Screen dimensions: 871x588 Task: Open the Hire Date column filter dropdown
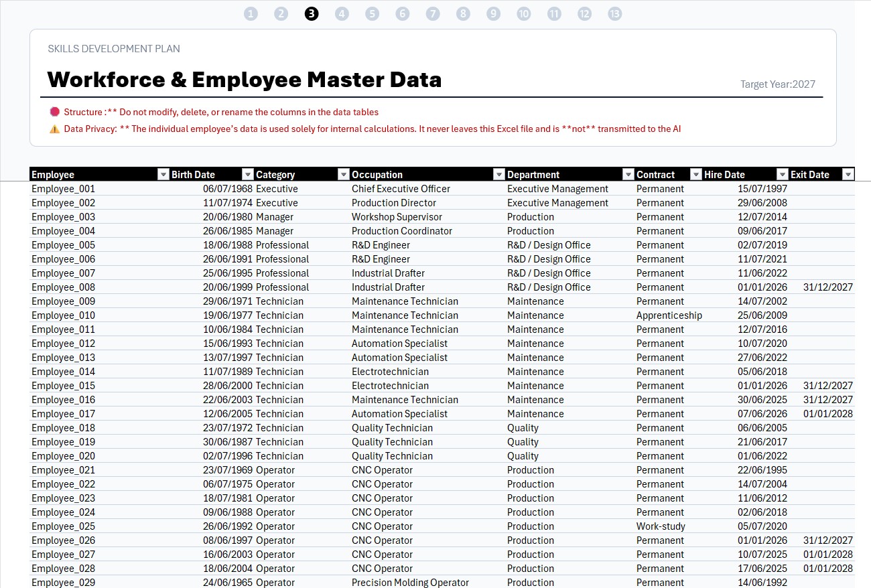(x=782, y=175)
